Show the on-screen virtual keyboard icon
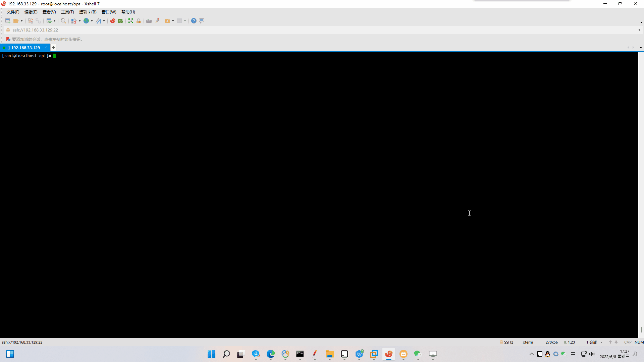Viewport: 644px width, 362px height. tap(149, 21)
